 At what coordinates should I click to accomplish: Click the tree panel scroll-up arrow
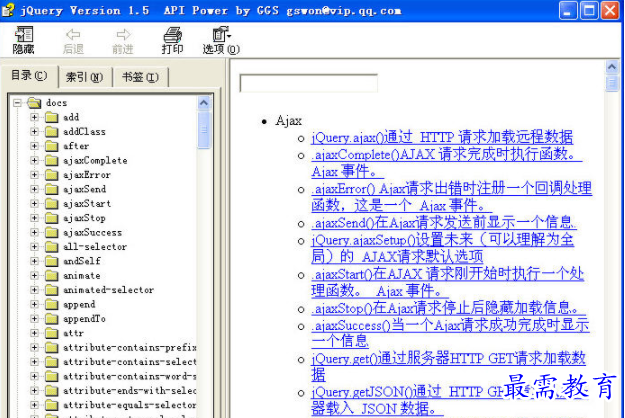tap(204, 103)
